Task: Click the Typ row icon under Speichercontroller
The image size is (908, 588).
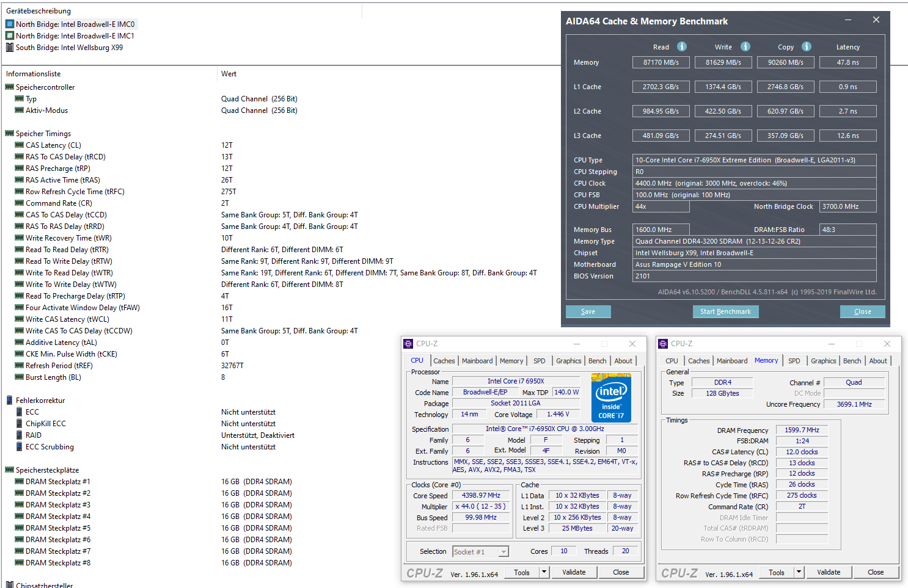Action: pos(20,98)
